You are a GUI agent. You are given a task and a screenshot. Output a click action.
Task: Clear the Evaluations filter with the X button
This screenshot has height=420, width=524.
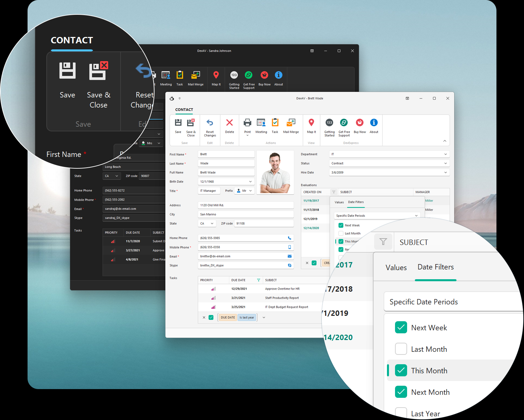[x=307, y=263]
